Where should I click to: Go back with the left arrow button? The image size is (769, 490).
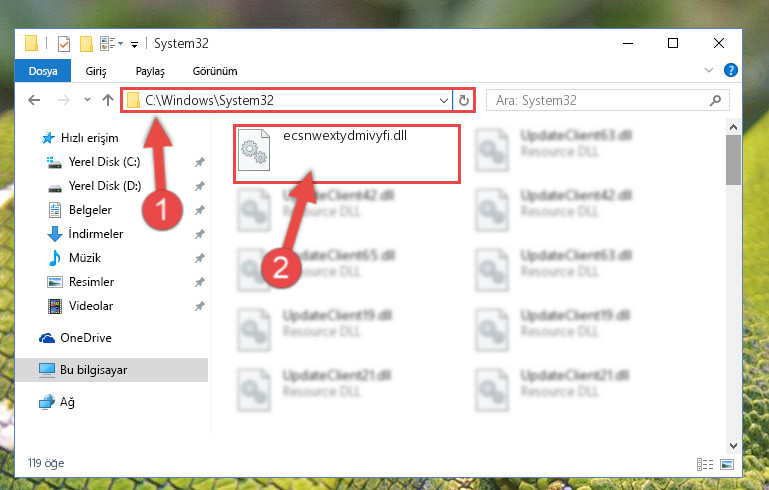(x=34, y=100)
